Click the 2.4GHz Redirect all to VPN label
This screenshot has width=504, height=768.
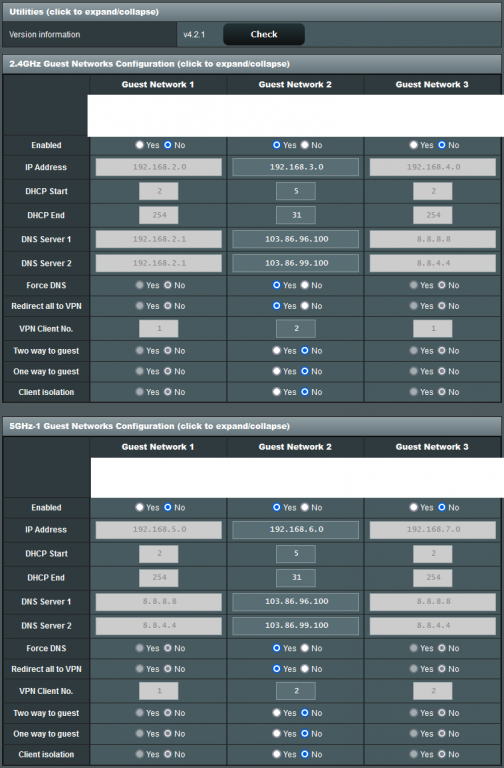pos(47,306)
